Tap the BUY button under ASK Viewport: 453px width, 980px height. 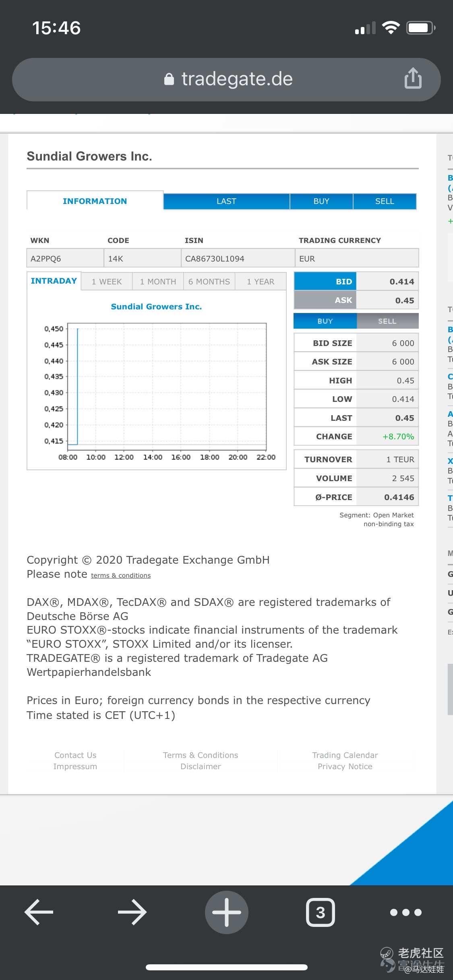[x=325, y=321]
